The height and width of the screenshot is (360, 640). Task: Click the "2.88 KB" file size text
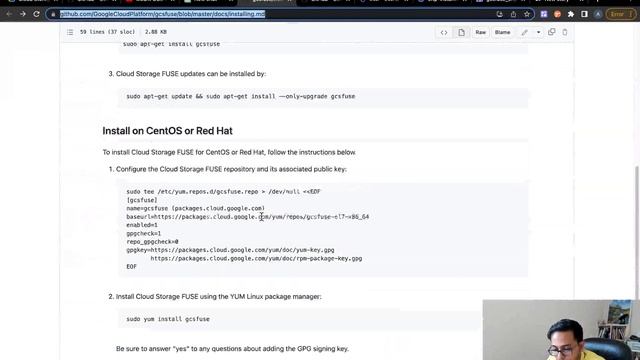click(156, 32)
